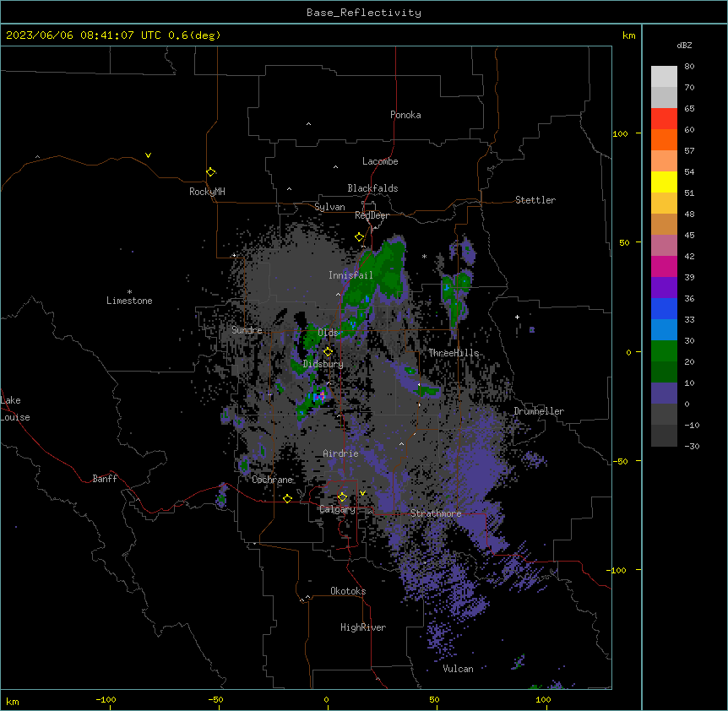Viewport: 728px width, 711px height.
Task: Click the asterisk marker above Limestone
Action: pos(129,291)
